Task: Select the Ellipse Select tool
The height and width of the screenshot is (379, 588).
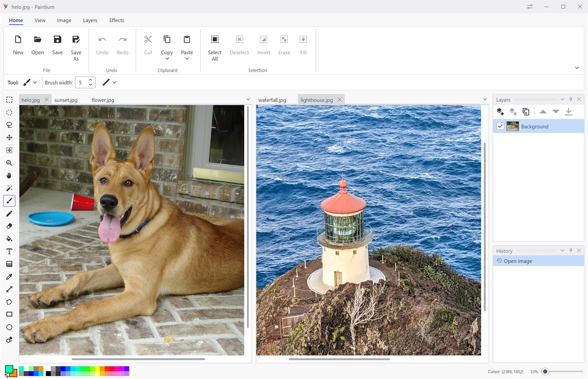Action: click(x=9, y=112)
